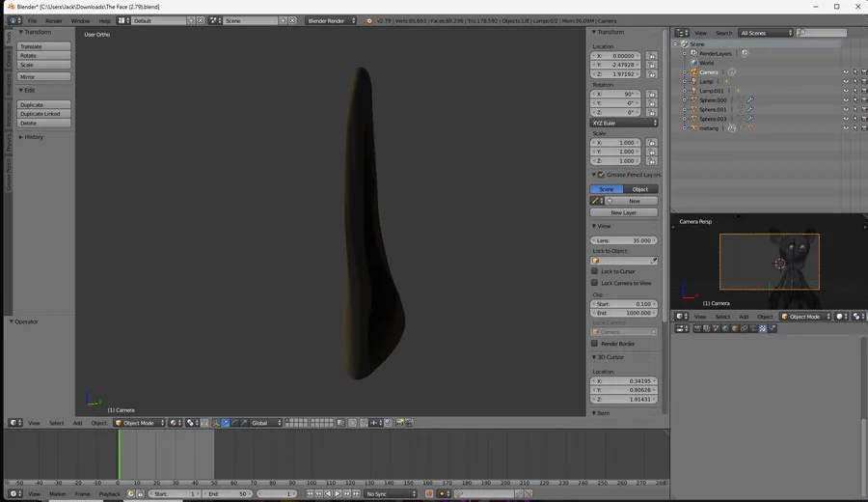The image size is (868, 502).
Task: Open the Help menu
Action: [x=104, y=21]
